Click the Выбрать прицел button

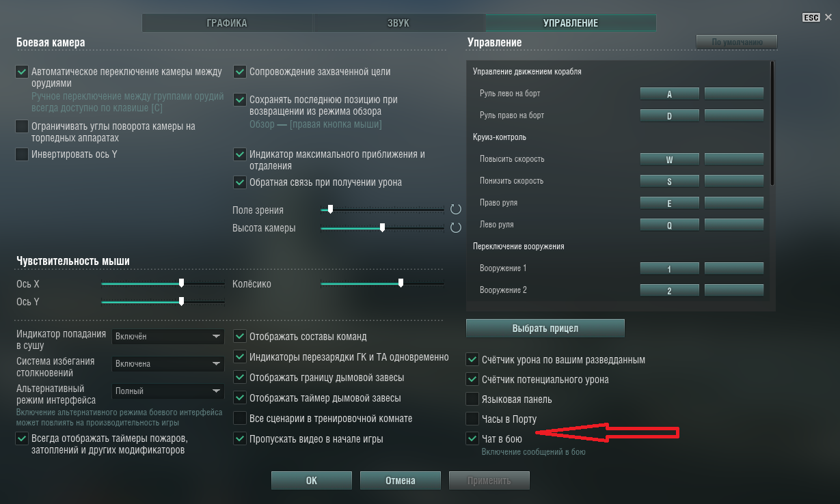[x=545, y=328]
